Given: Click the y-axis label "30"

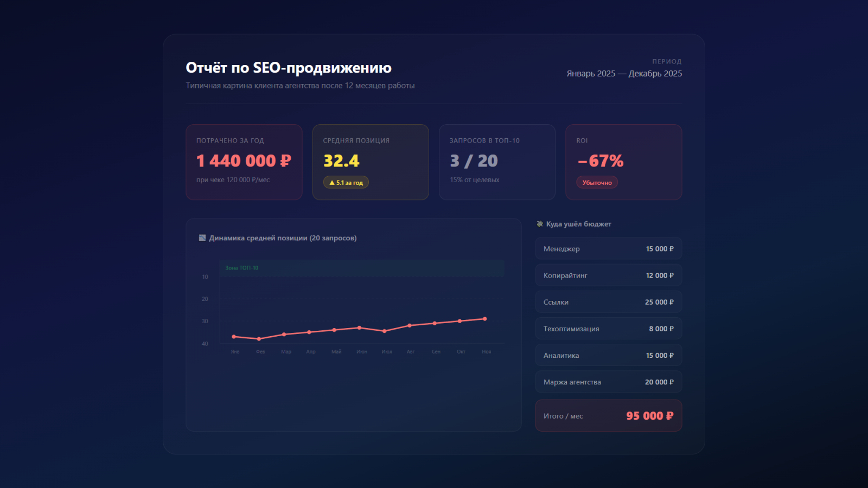Looking at the screenshot, I should pos(205,322).
